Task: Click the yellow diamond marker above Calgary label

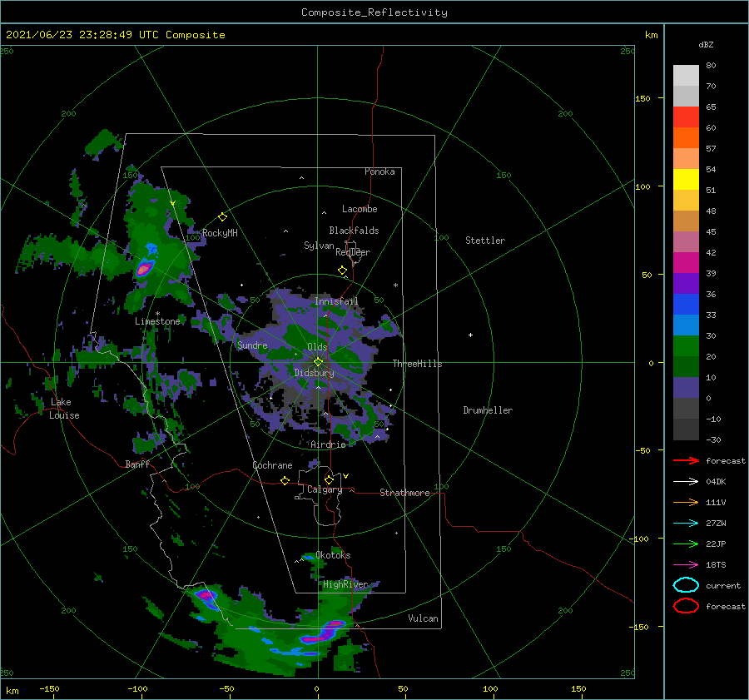Action: click(x=329, y=479)
